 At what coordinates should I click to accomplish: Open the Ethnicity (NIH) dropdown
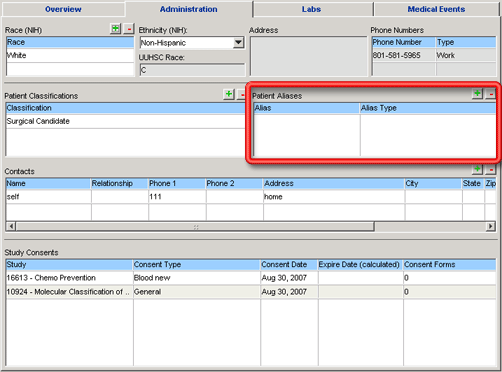pos(238,43)
